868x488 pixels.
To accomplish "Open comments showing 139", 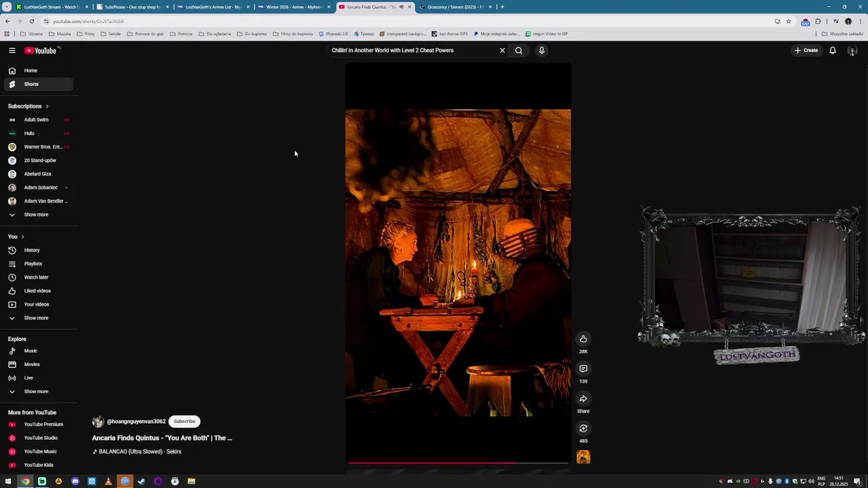I will 583,369.
